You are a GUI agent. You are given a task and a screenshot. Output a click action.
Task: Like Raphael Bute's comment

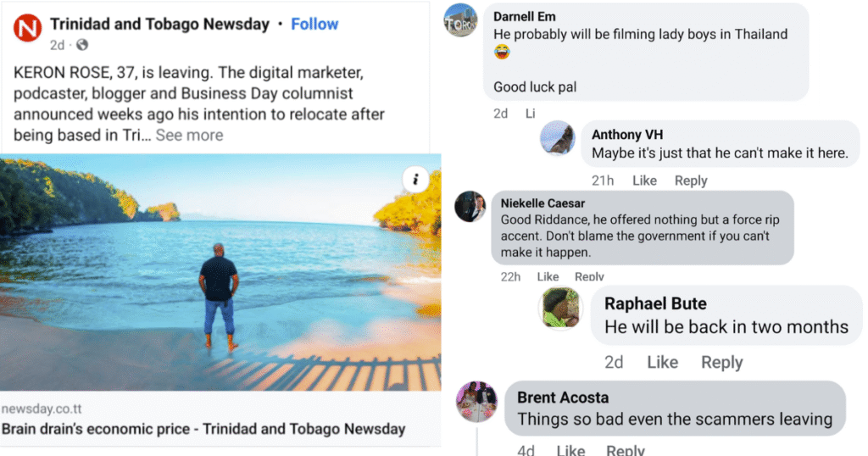(662, 362)
